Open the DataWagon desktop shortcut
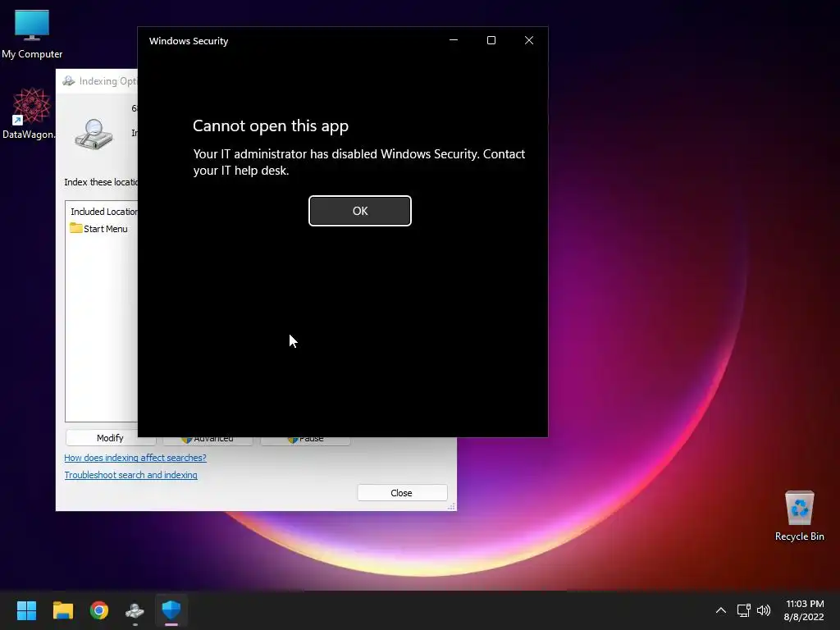 click(30, 113)
